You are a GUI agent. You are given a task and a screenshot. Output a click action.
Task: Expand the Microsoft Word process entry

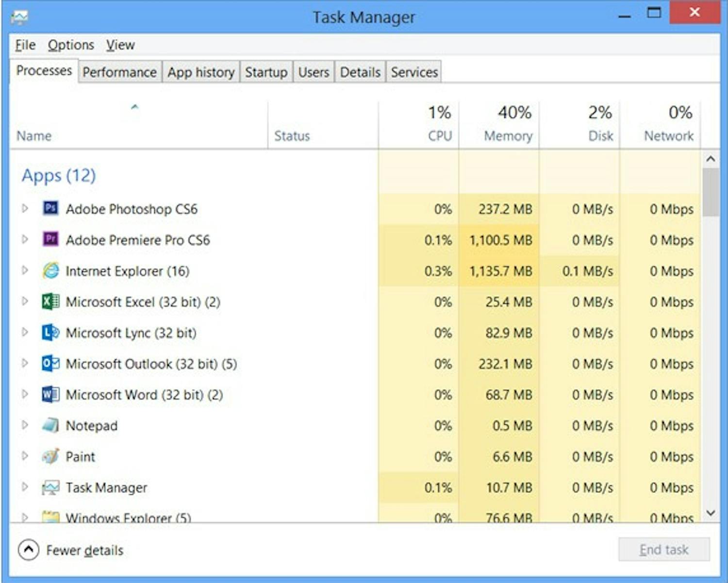(25, 394)
